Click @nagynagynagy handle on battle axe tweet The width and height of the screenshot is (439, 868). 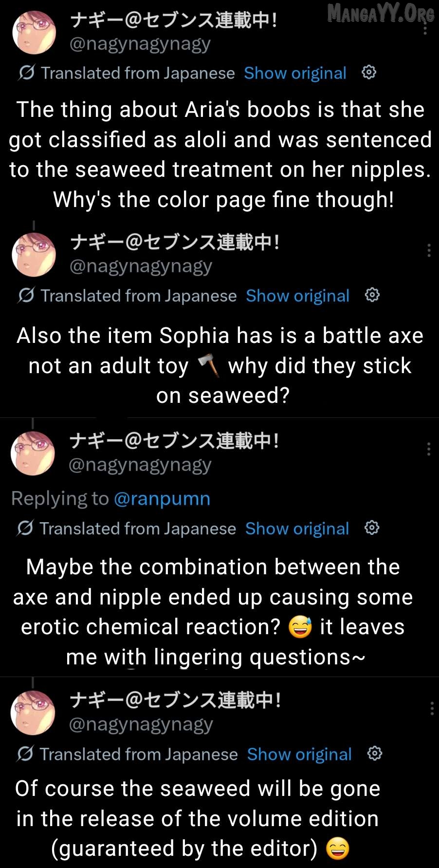click(x=141, y=266)
